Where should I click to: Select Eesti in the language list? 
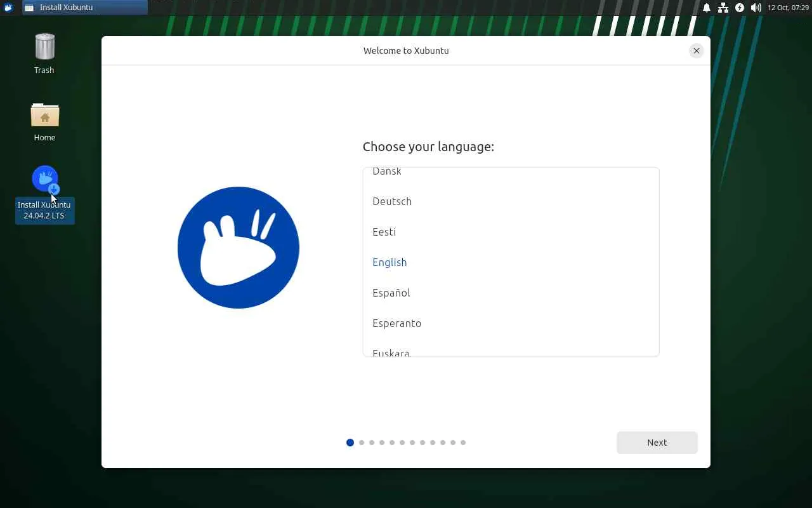point(511,232)
